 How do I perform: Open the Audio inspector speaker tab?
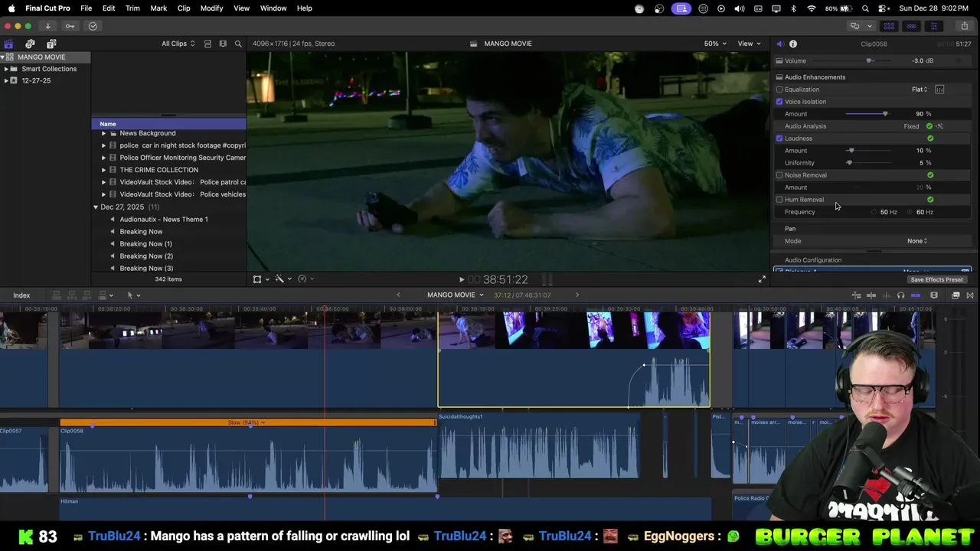coord(779,44)
